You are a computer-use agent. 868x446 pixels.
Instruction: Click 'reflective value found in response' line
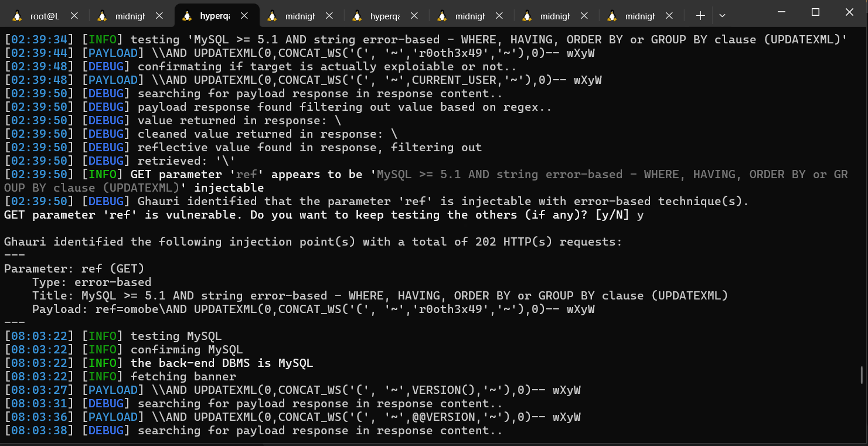click(x=243, y=148)
